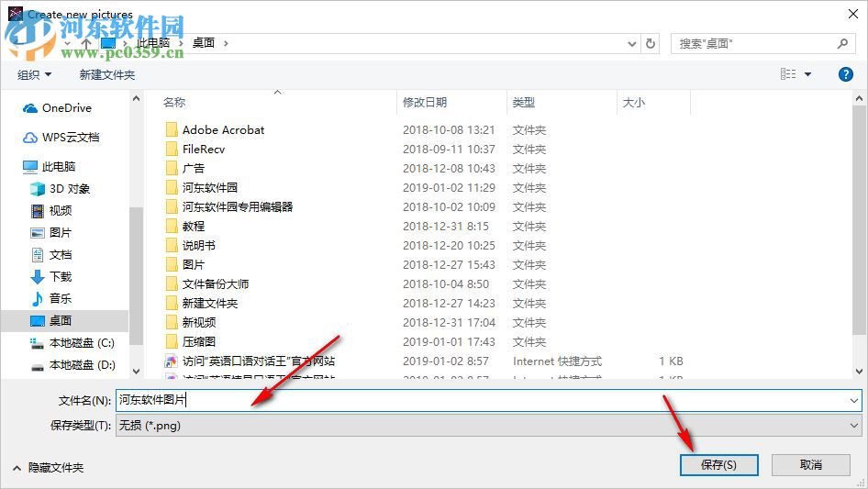Click the 新建文件夹 toolbar button
868x489 pixels.
click(x=106, y=74)
